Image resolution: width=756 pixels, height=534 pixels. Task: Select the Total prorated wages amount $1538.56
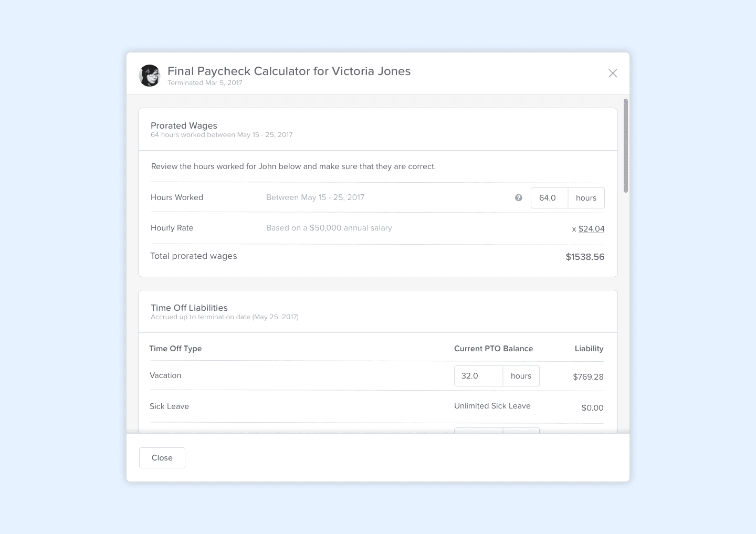coord(585,257)
